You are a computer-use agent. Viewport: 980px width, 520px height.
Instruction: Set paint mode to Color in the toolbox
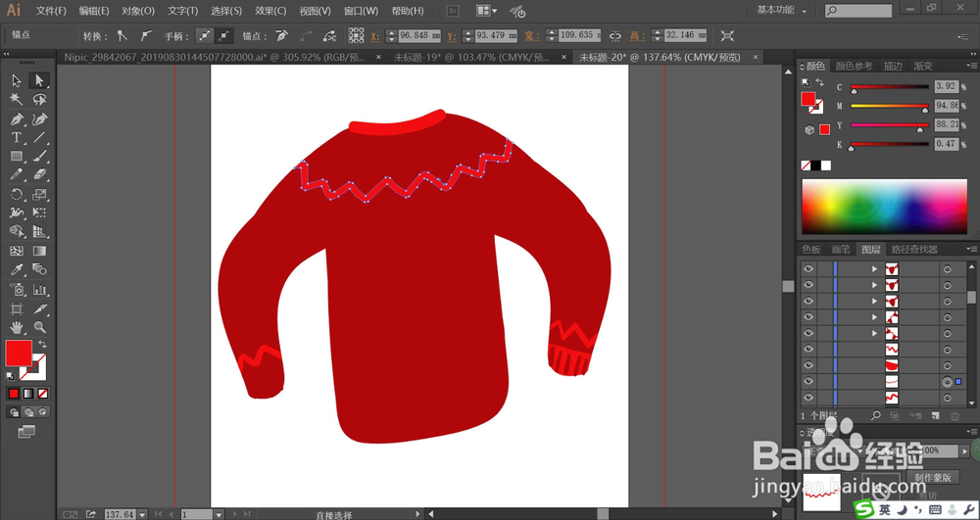click(x=13, y=394)
